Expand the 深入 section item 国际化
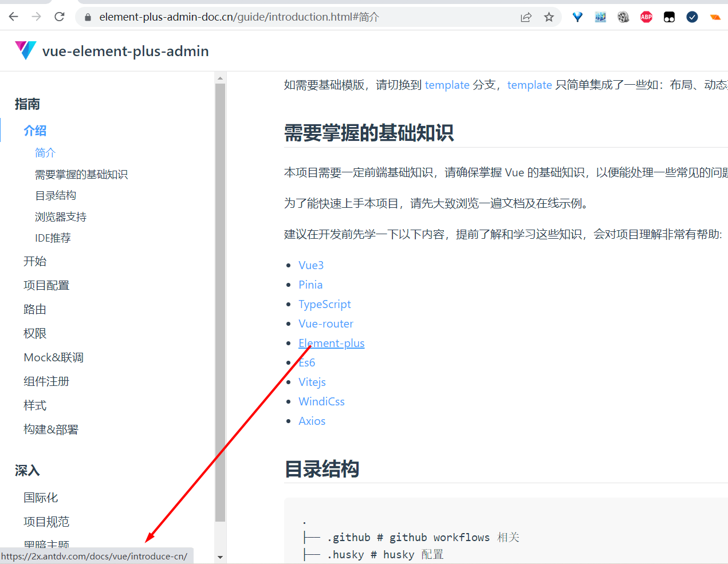Viewport: 728px width, 564px height. coord(41,498)
